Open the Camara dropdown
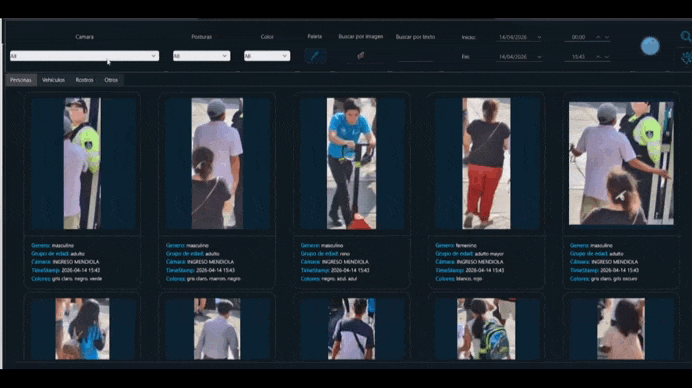Viewport: 692px width, 388px height. pos(84,56)
